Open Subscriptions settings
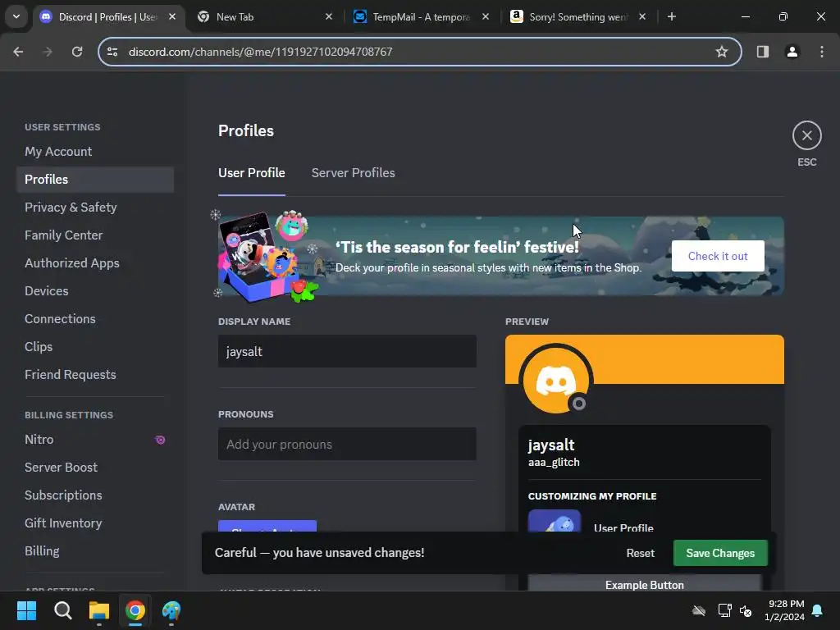Image resolution: width=840 pixels, height=630 pixels. coord(95,495)
